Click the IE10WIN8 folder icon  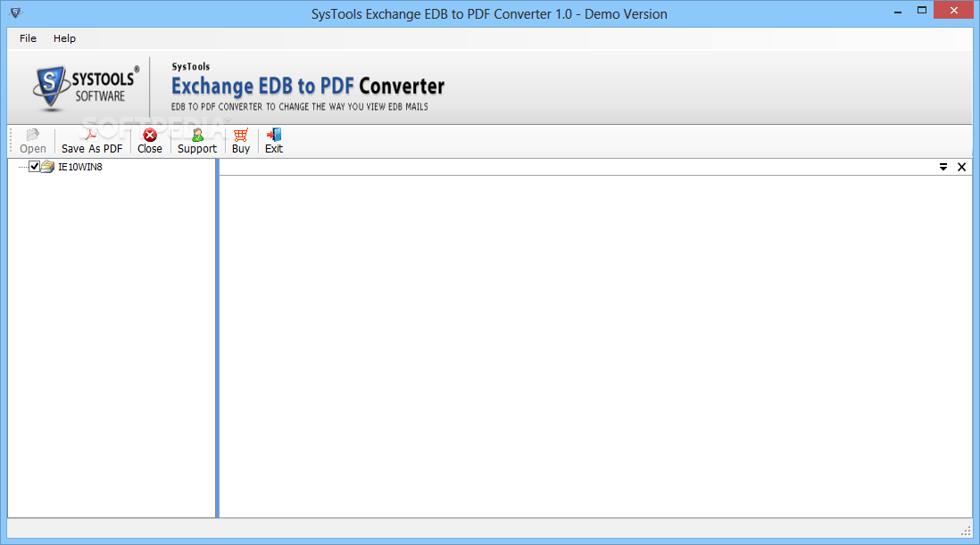pos(47,167)
